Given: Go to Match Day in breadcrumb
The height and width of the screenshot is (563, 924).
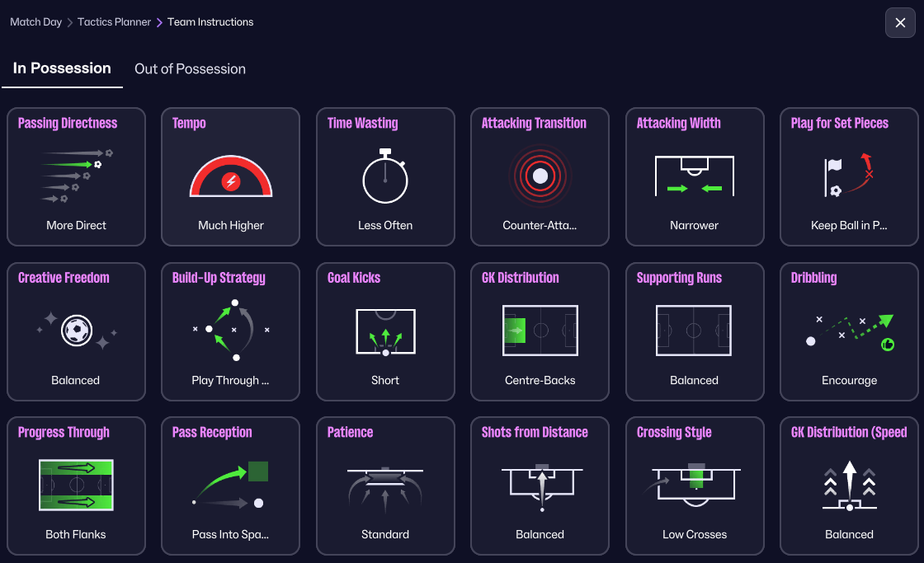Looking at the screenshot, I should pos(35,22).
